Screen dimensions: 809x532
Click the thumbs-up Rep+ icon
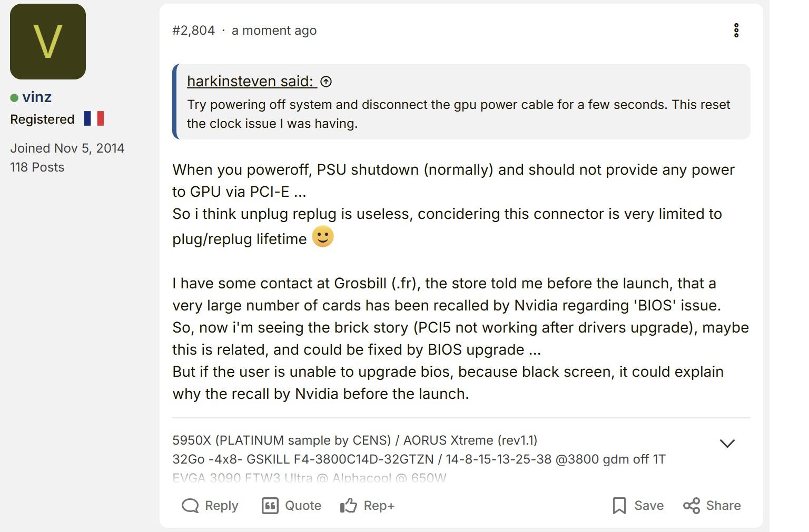coord(348,506)
